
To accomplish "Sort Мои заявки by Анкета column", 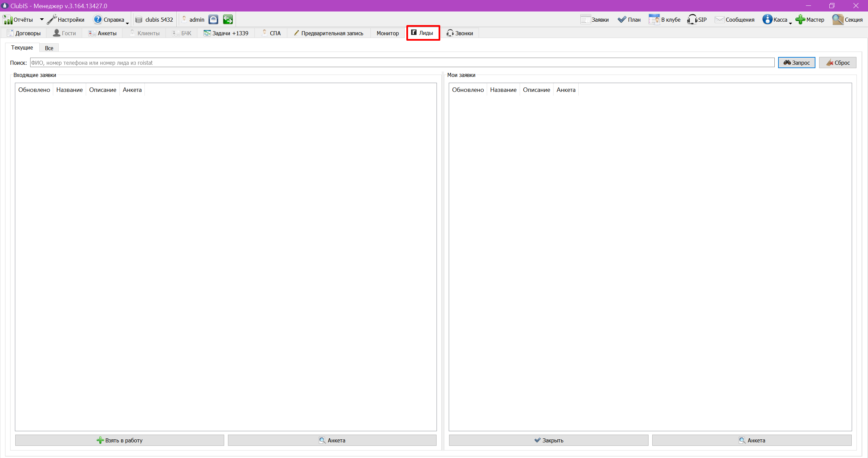I will coord(566,90).
